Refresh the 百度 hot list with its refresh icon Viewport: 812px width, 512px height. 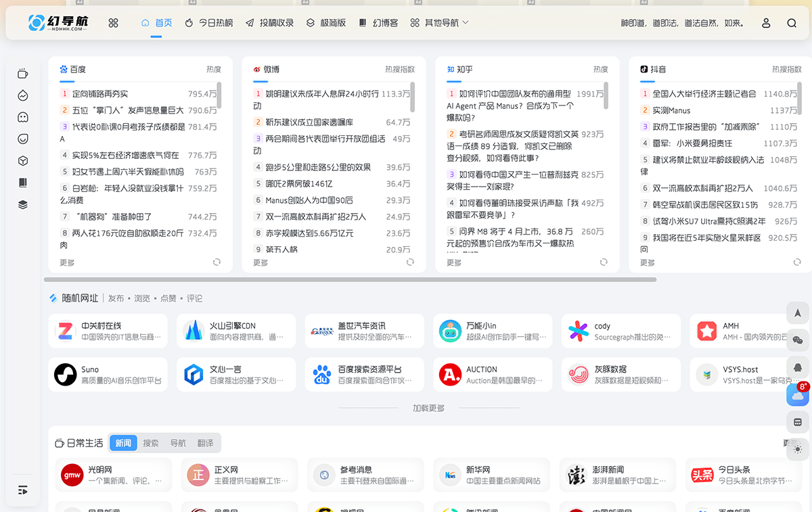[217, 261]
